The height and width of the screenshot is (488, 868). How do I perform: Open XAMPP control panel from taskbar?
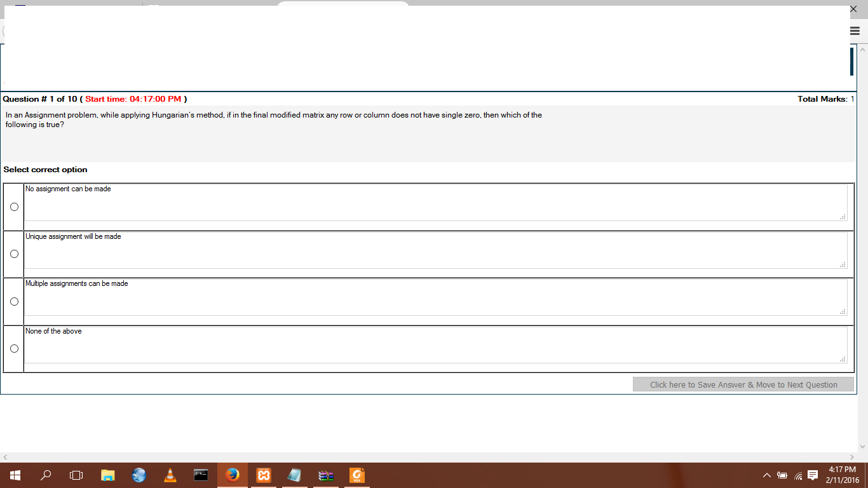click(x=263, y=475)
